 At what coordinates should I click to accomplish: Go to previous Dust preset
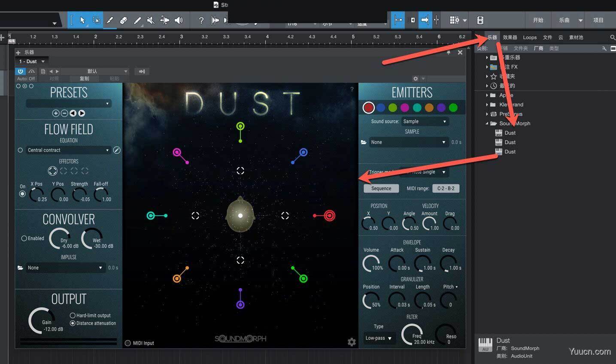click(x=73, y=113)
